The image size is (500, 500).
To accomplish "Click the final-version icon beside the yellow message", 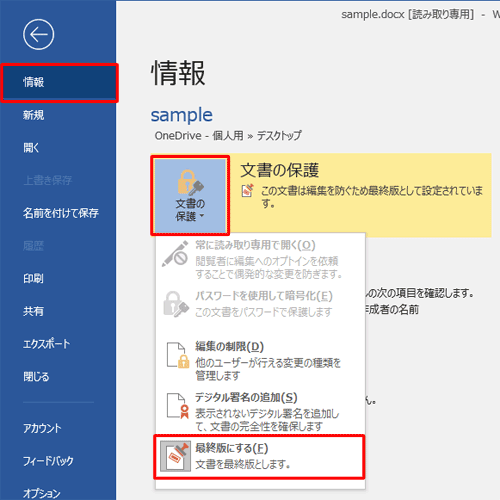I will [x=247, y=190].
